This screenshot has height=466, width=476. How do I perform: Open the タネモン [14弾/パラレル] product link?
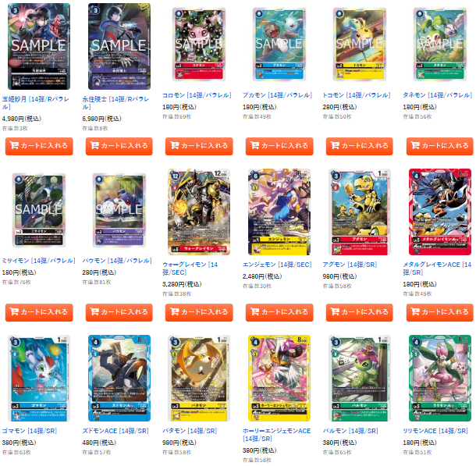coord(438,95)
